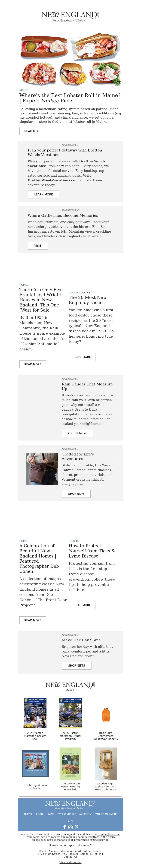Click LEARN MORE for Bretton Woods Vacations
Image resolution: width=141 pixels, height=868 pixels.
pyautogui.click(x=44, y=194)
